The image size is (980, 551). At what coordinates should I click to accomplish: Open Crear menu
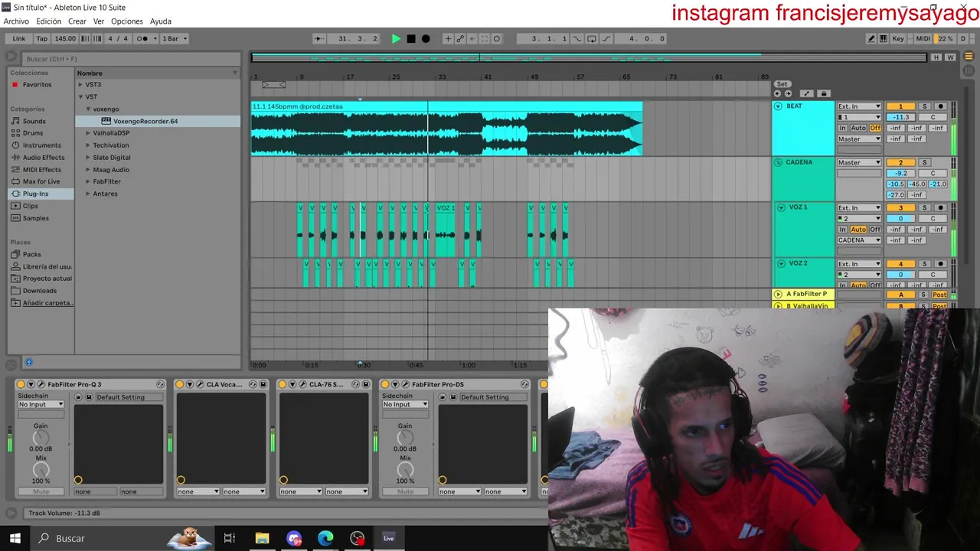(77, 21)
